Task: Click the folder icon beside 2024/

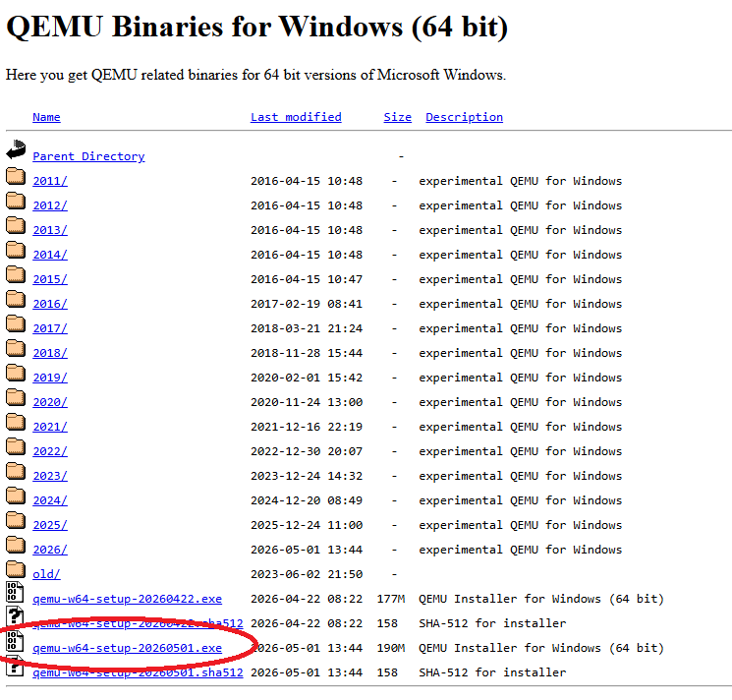Action: (16, 496)
